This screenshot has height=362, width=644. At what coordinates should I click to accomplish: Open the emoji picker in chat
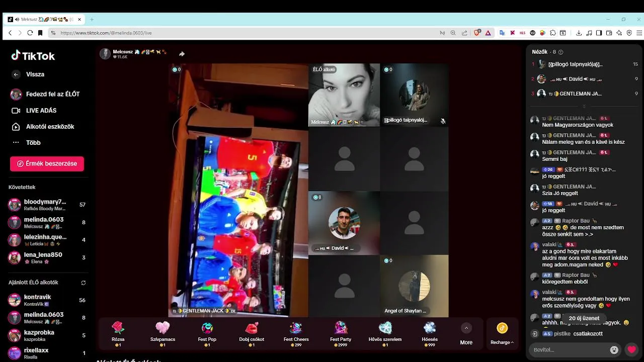(x=614, y=349)
